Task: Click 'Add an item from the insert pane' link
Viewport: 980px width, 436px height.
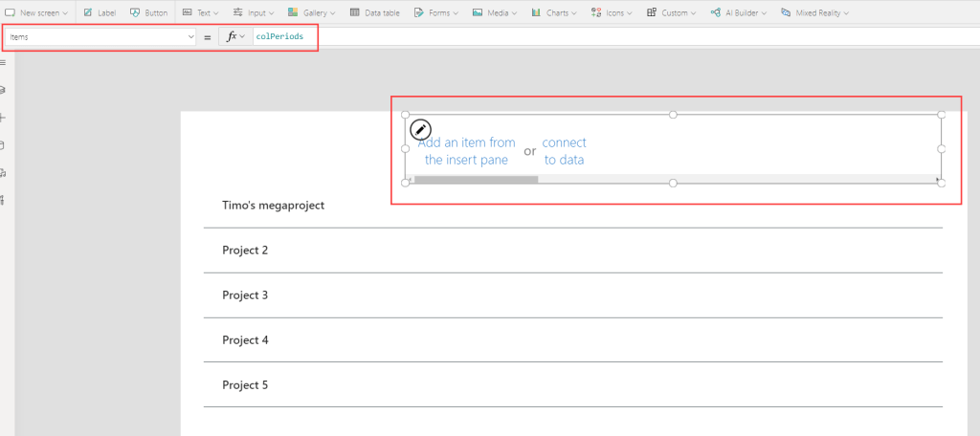Action: pyautogui.click(x=466, y=151)
